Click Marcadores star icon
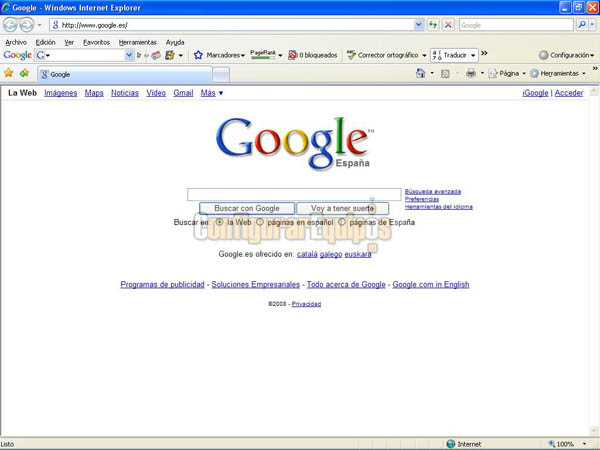This screenshot has width=600, height=450. pos(198,55)
